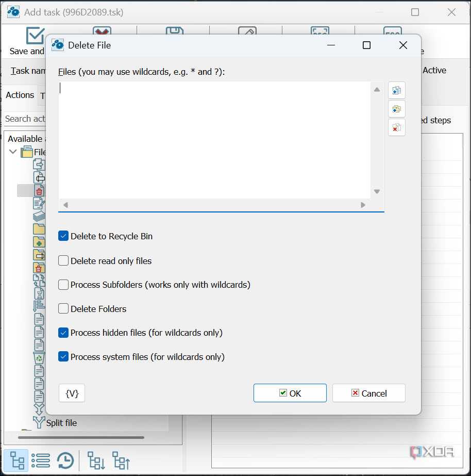Click the collapse all tree nodes icon
The height and width of the screenshot is (476, 471).
121,460
